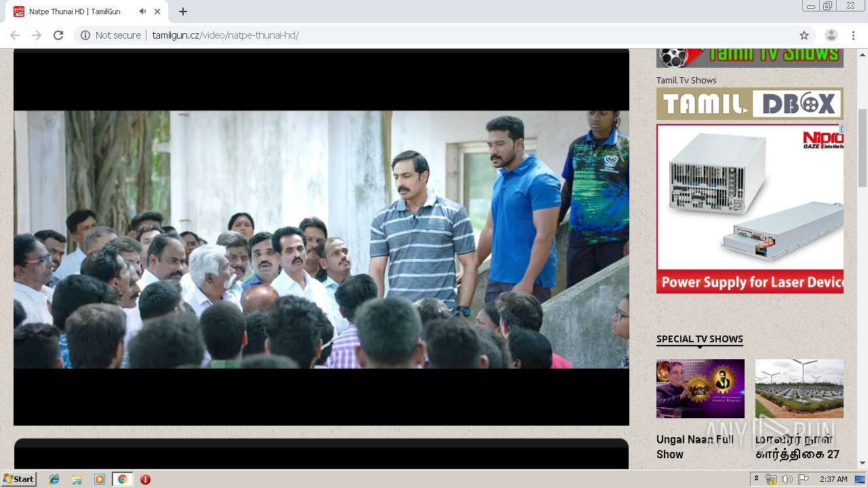Screen dimensions: 868x488
Task: Click the Ungal Naan Full Show title
Action: pyautogui.click(x=695, y=447)
